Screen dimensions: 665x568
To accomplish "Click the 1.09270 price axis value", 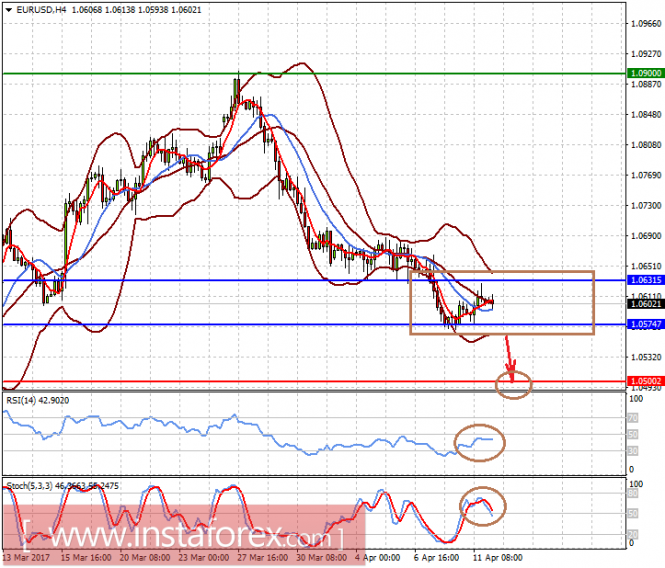I will click(x=646, y=54).
